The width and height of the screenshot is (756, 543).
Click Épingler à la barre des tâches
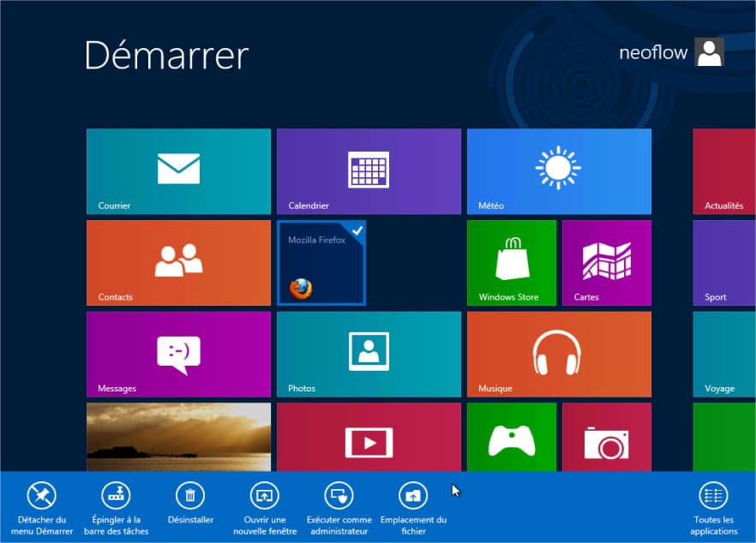(117, 508)
